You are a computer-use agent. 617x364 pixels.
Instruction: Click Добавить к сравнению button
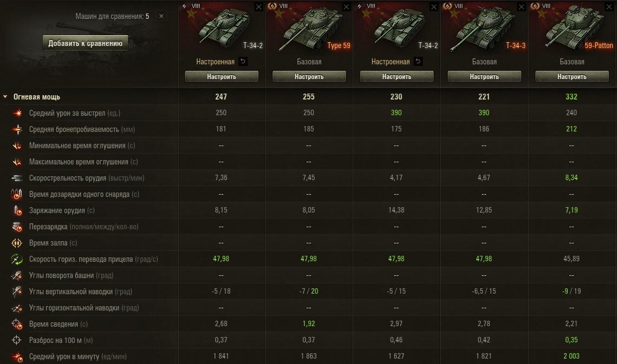pyautogui.click(x=85, y=43)
